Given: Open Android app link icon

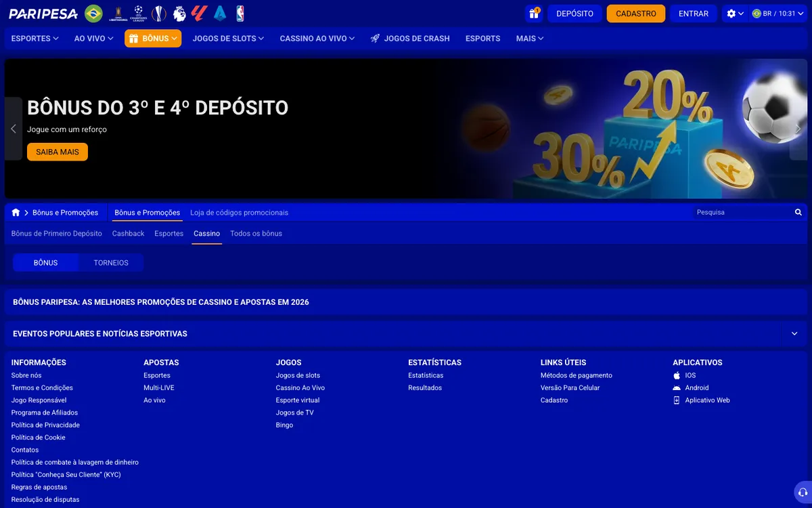Looking at the screenshot, I should click(x=691, y=388).
